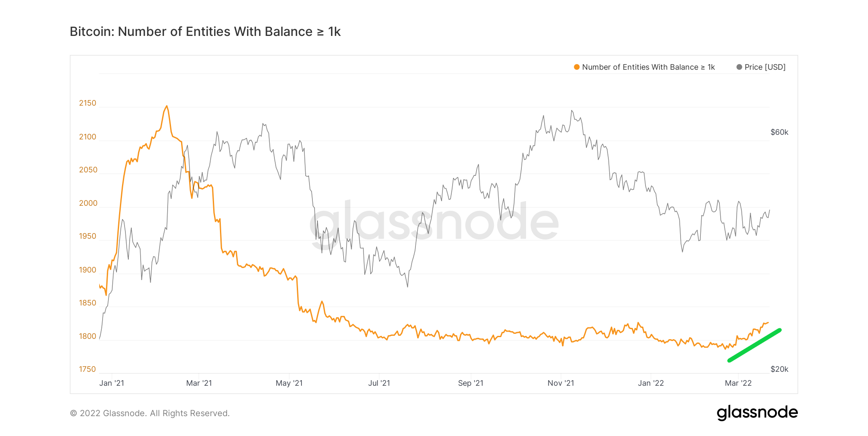Click the glassnode watermark in chart center
This screenshot has height=436, width=868.
click(x=434, y=221)
